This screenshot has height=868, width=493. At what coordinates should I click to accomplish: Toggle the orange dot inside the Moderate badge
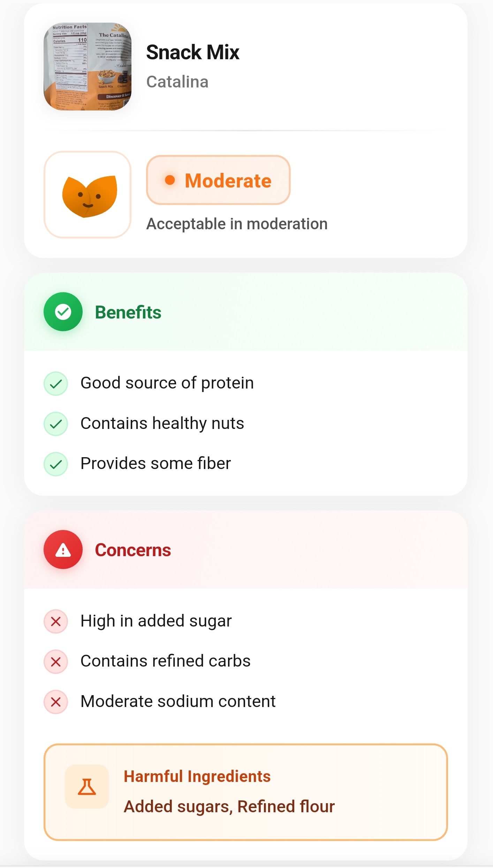point(170,180)
